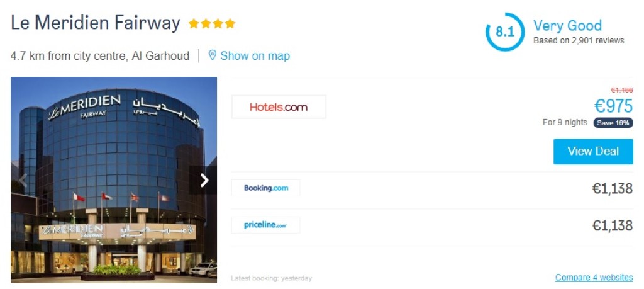Click the Save 16% badge

(613, 123)
